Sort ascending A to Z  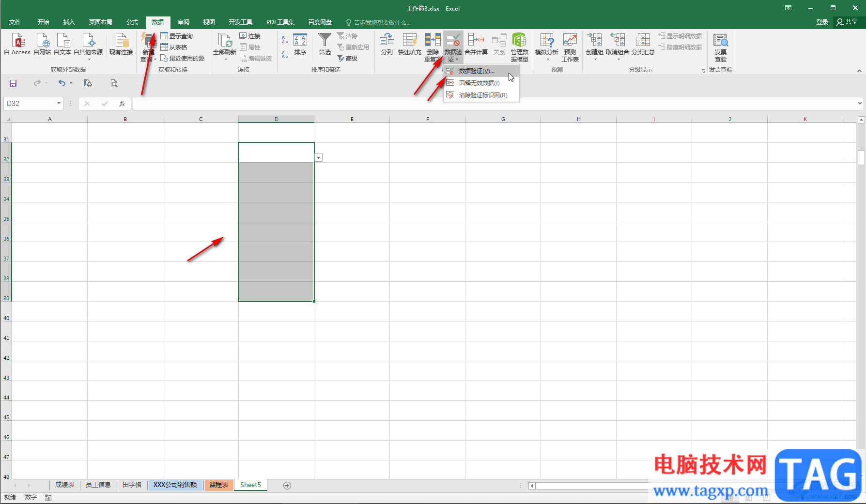coord(285,40)
